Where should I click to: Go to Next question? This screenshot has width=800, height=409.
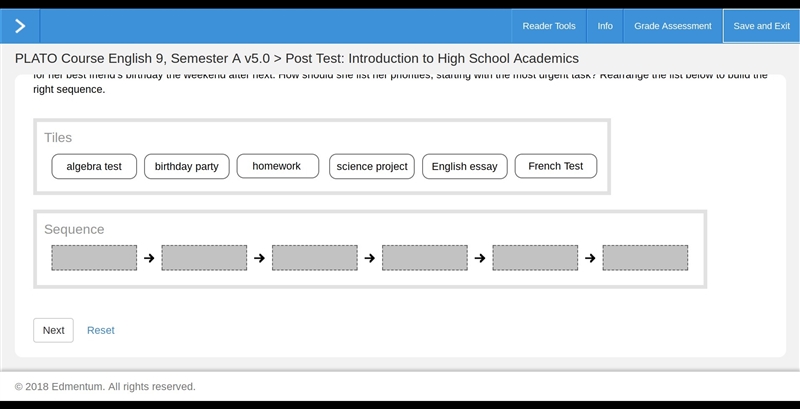coord(54,330)
